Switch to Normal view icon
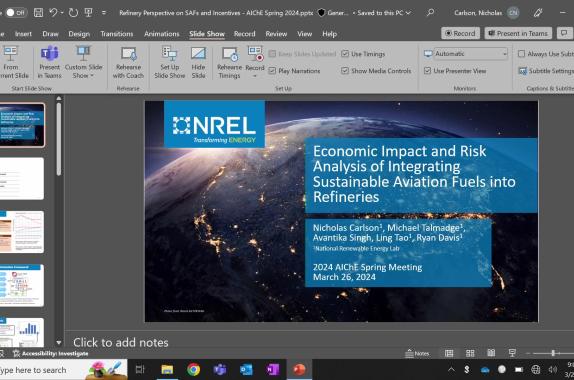Viewport: 574px width, 380px height. click(449, 353)
